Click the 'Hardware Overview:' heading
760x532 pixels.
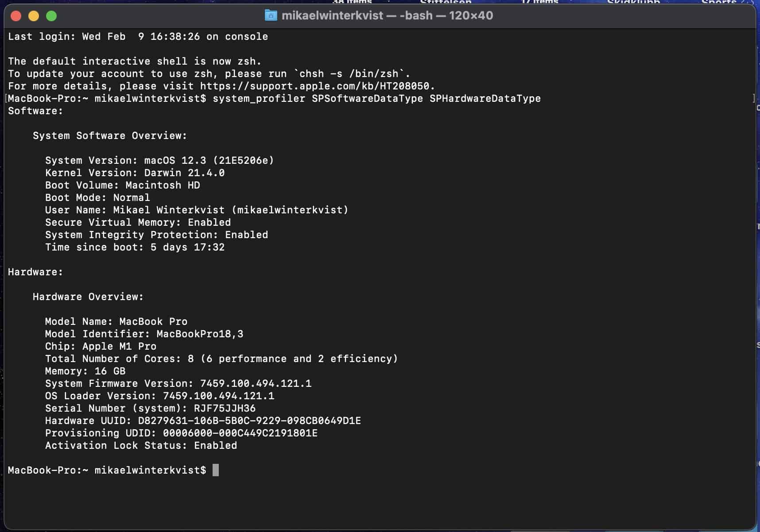88,297
